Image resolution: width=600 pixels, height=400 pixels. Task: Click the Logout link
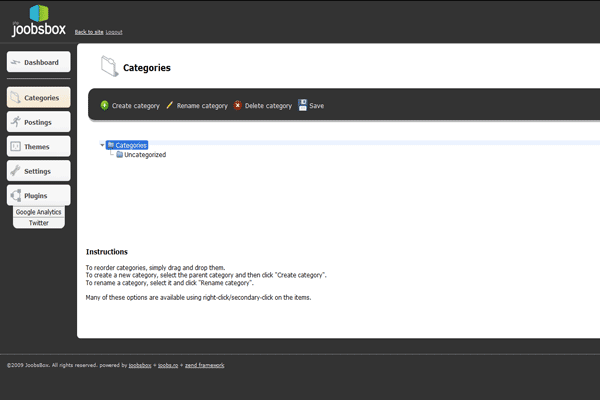pos(114,32)
